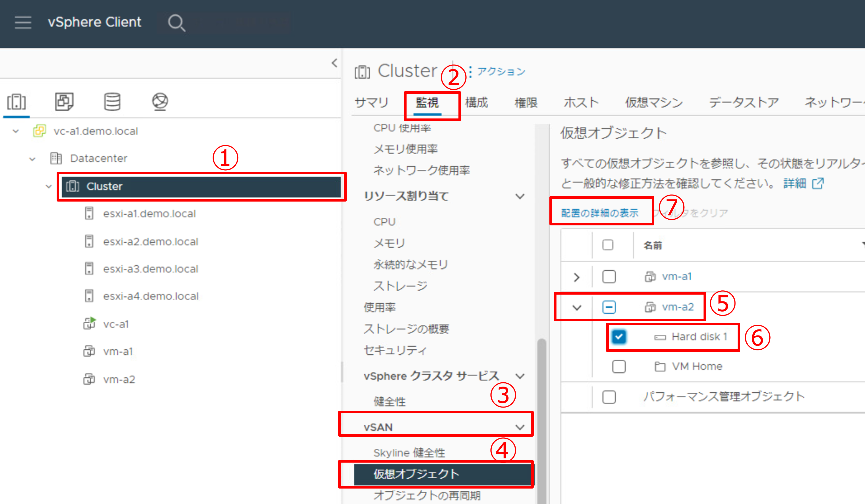865x504 pixels.
Task: Open the 仮想マシン tab
Action: point(653,102)
